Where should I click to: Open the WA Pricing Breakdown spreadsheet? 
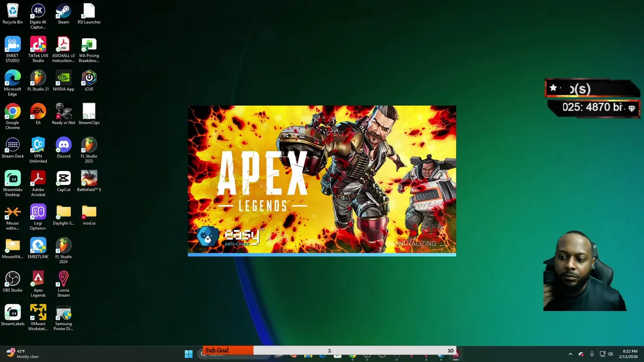pos(89,49)
